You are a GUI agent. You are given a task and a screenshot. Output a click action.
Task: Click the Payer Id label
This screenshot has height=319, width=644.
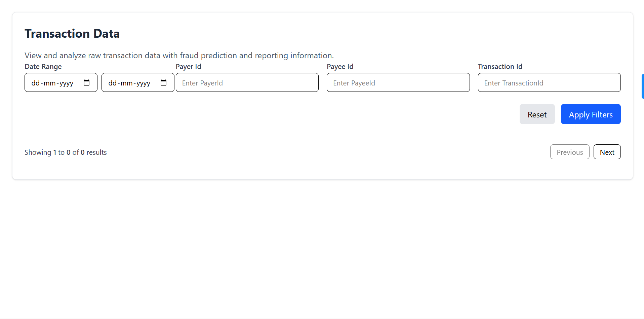click(x=188, y=67)
